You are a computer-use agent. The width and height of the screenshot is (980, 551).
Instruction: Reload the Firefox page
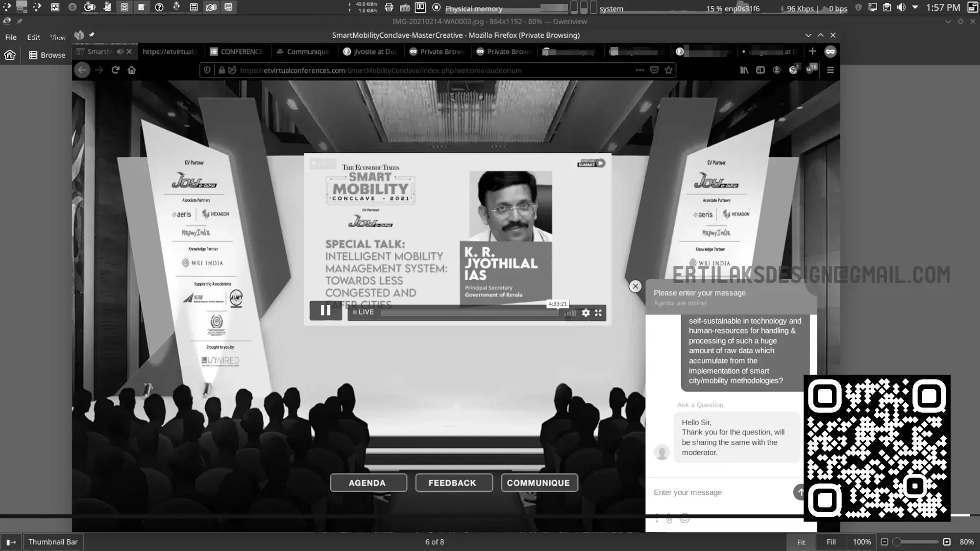(116, 70)
